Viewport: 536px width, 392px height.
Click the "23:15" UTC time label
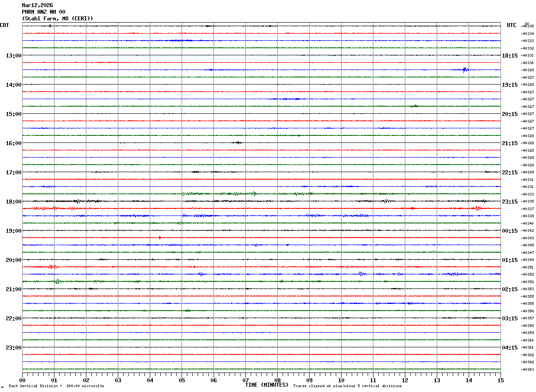[510, 201]
